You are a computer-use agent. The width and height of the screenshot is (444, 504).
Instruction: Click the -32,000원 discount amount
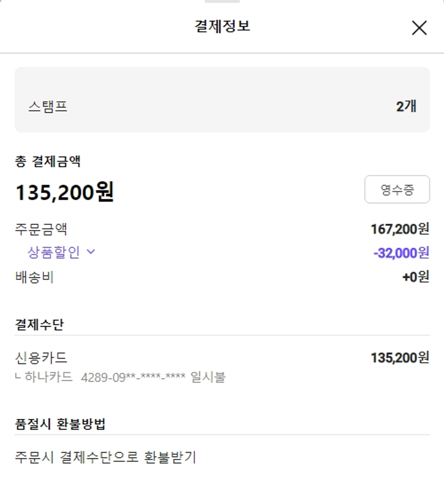click(401, 253)
